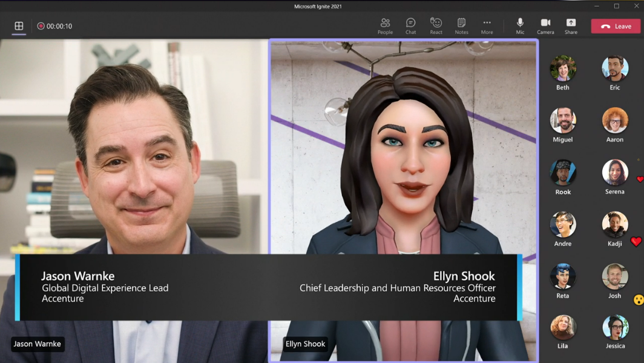Maximize the Microsoft Ignite 2021 window
This screenshot has height=363, width=644.
tap(617, 6)
